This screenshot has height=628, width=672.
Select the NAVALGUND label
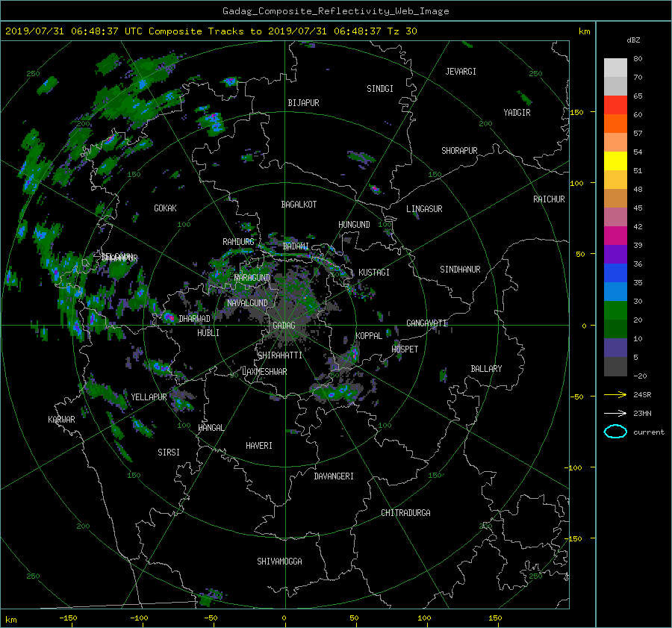(247, 303)
